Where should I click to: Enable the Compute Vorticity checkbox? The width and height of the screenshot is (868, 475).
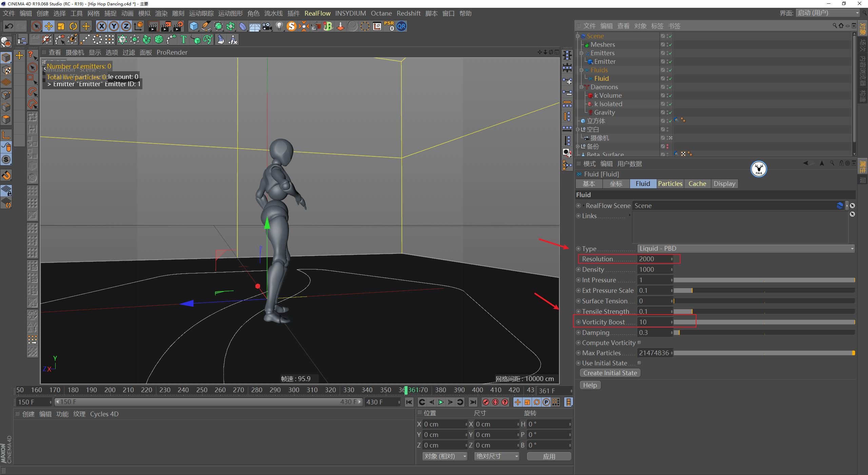pyautogui.click(x=640, y=342)
